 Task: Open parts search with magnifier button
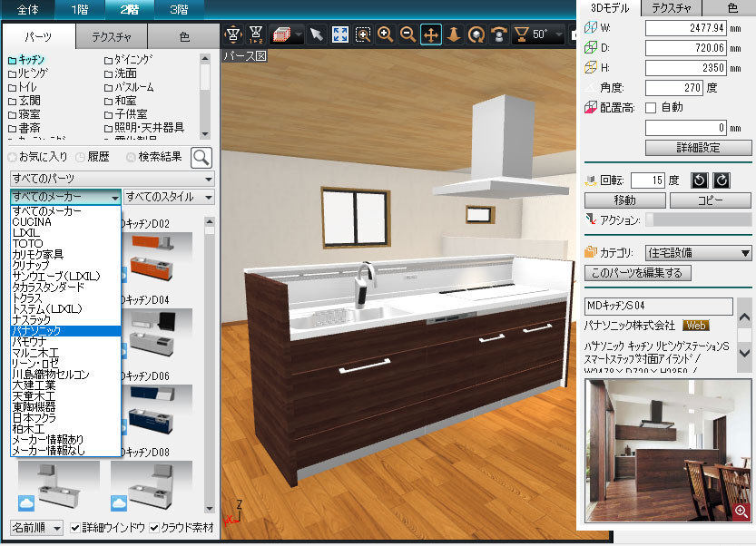tap(200, 158)
